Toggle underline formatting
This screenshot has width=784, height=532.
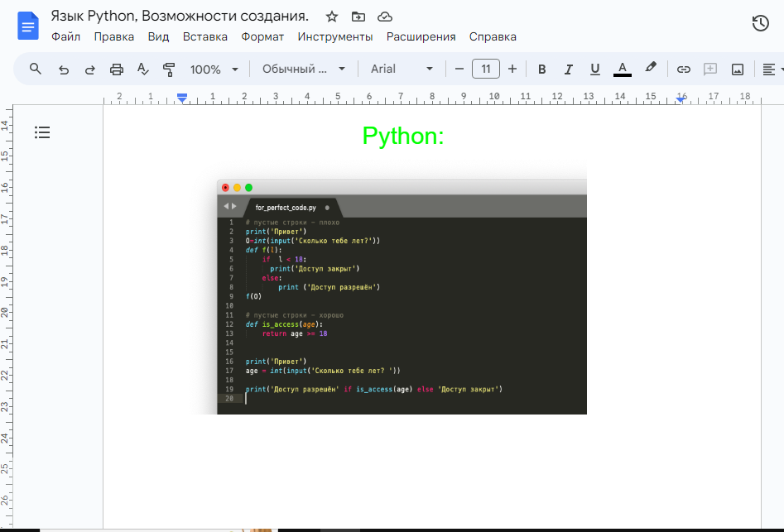click(595, 69)
